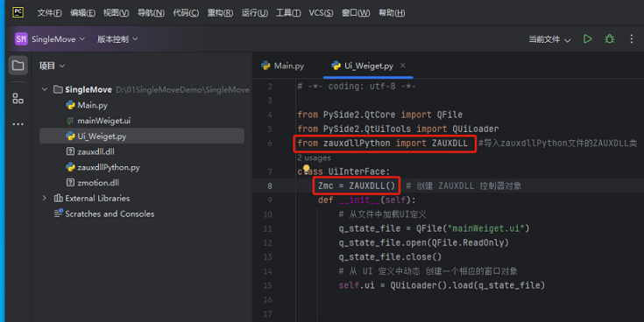Toggle the Project folder tool window icon

(18, 66)
